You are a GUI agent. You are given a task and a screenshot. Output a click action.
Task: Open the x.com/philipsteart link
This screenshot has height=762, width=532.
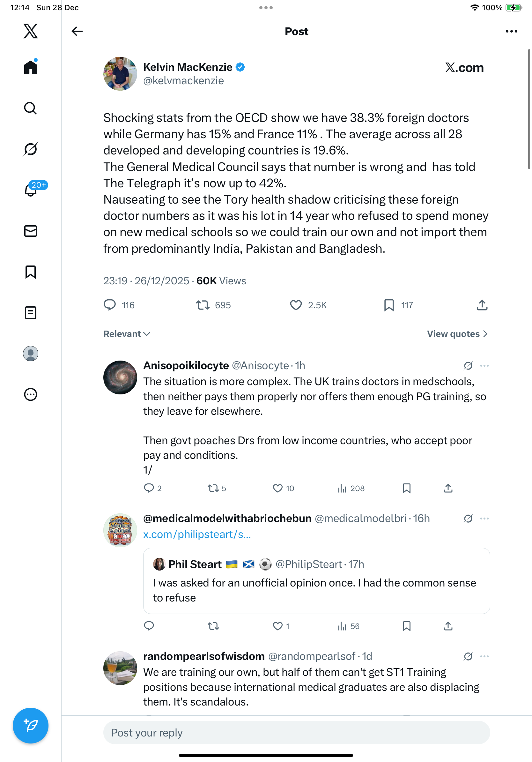pos(197,534)
